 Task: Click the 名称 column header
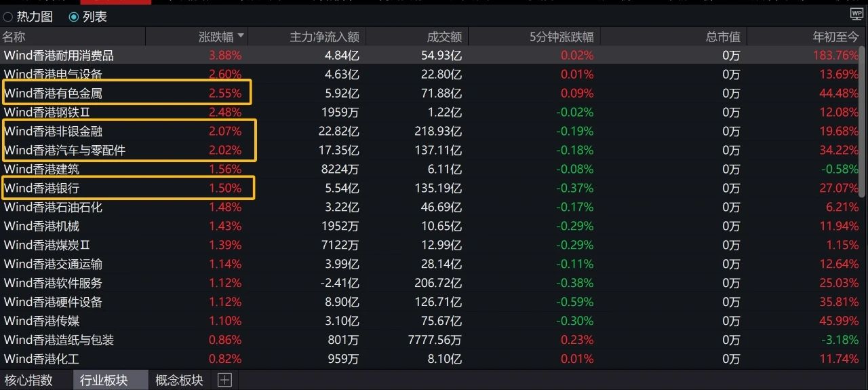click(x=14, y=37)
